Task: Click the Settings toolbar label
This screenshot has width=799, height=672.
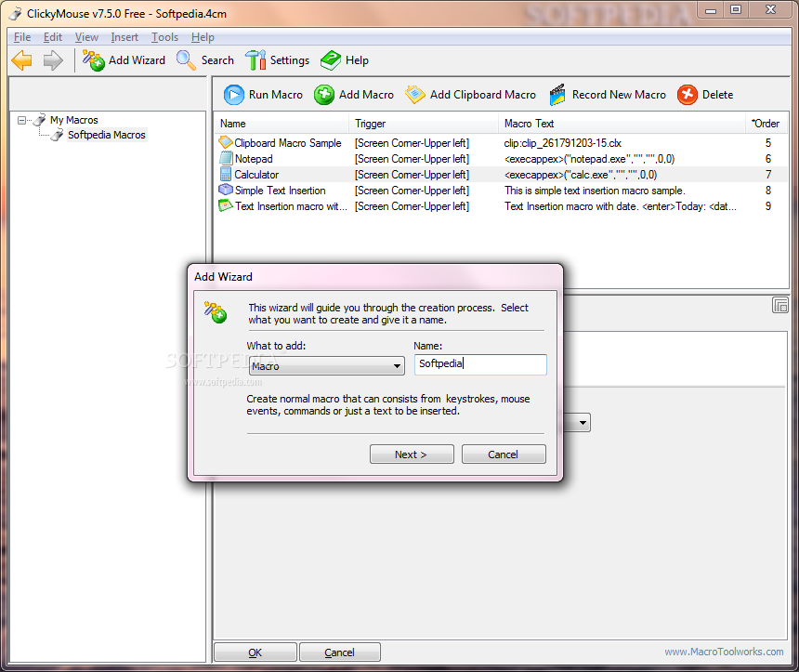Action: pyautogui.click(x=290, y=60)
